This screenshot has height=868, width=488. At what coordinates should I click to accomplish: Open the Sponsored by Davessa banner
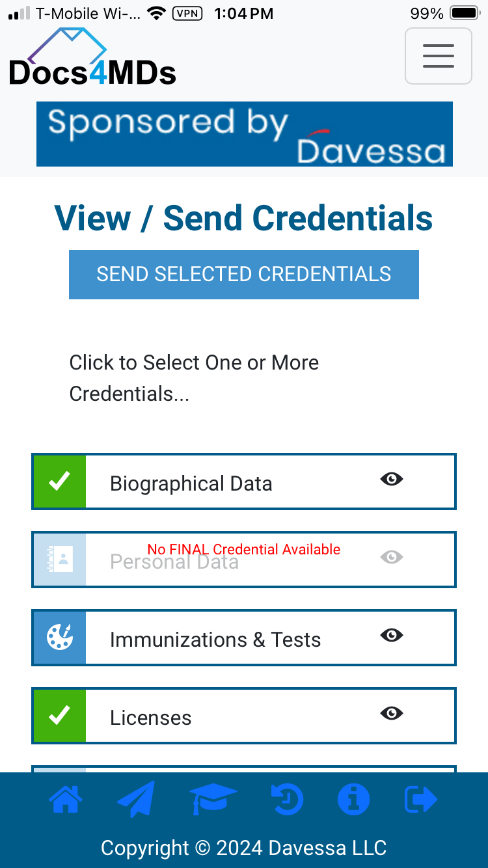click(x=244, y=134)
